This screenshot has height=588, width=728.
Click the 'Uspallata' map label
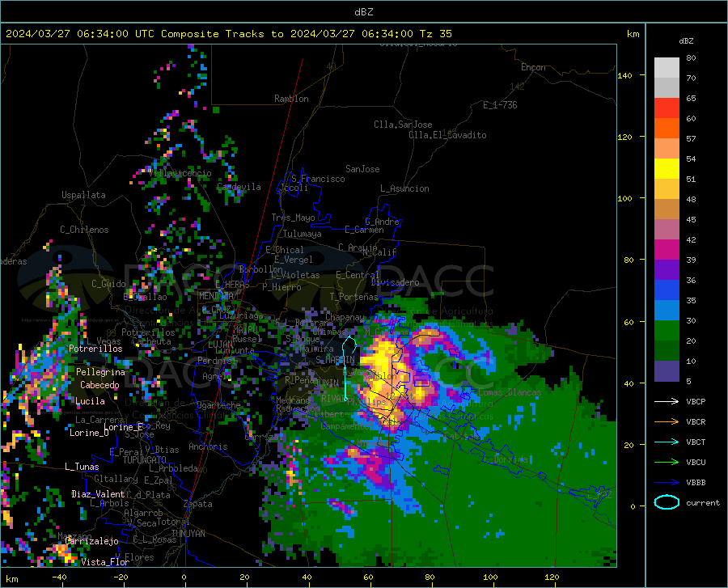pos(83,195)
